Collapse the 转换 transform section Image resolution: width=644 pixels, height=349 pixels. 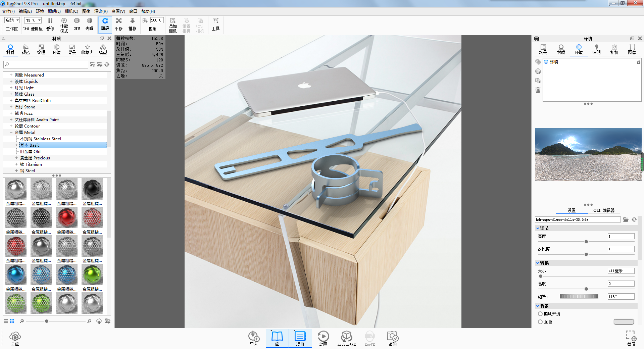(x=538, y=263)
